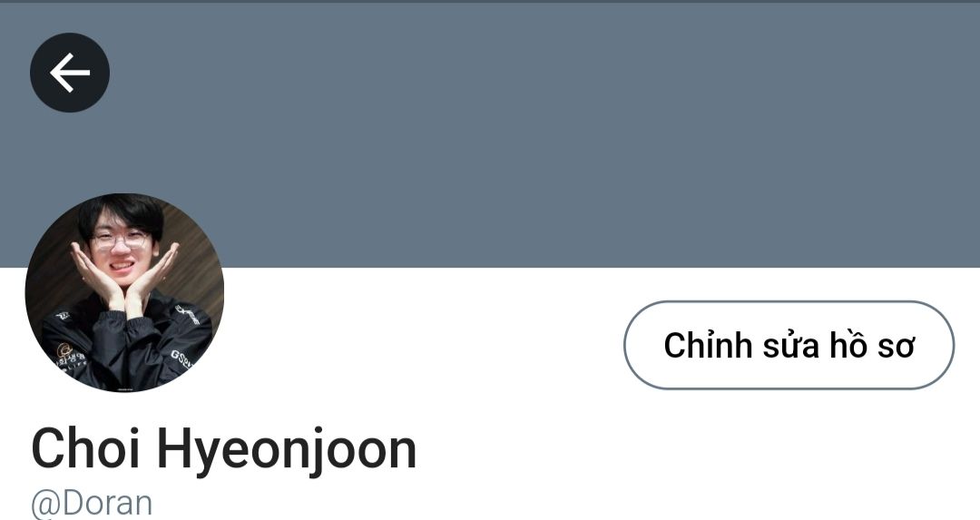
Task: Open the profile cover photo area
Action: point(490,135)
